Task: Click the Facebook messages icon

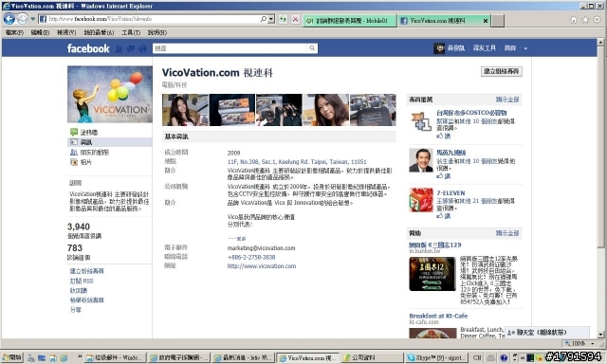Action: point(131,48)
